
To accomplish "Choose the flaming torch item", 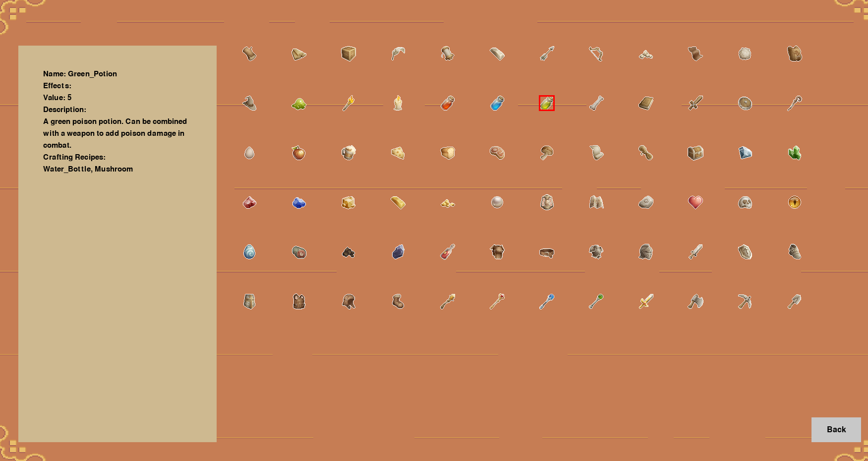I will 348,103.
